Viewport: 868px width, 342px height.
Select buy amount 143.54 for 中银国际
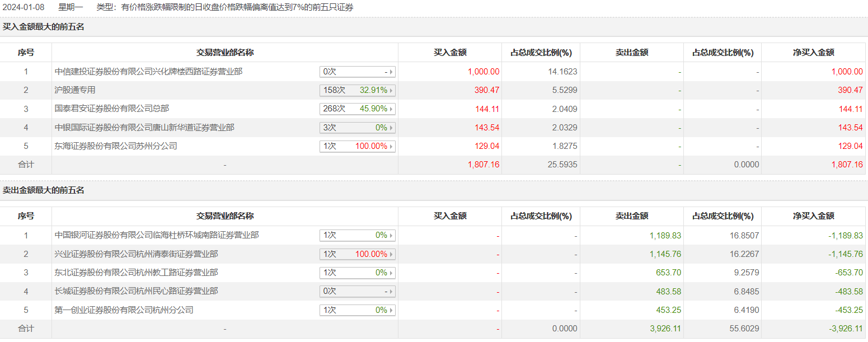coord(487,128)
